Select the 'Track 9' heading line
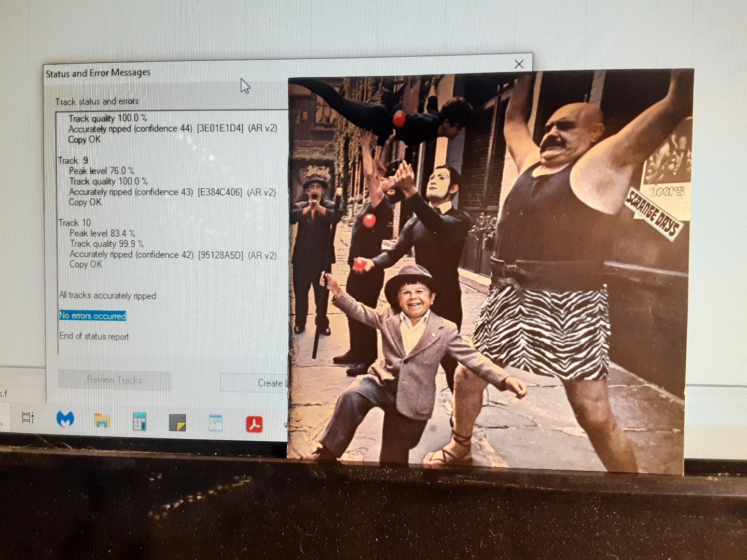Image resolution: width=747 pixels, height=560 pixels. 73,161
